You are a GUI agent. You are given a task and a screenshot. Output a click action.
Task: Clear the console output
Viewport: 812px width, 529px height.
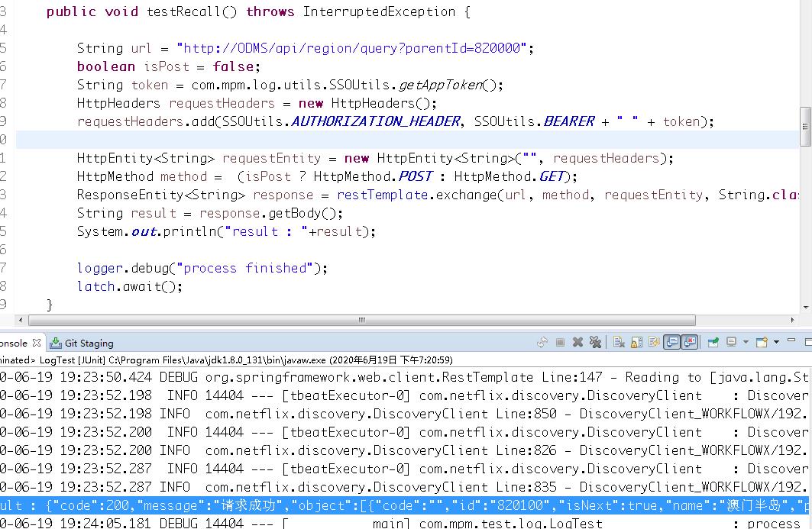click(x=618, y=342)
